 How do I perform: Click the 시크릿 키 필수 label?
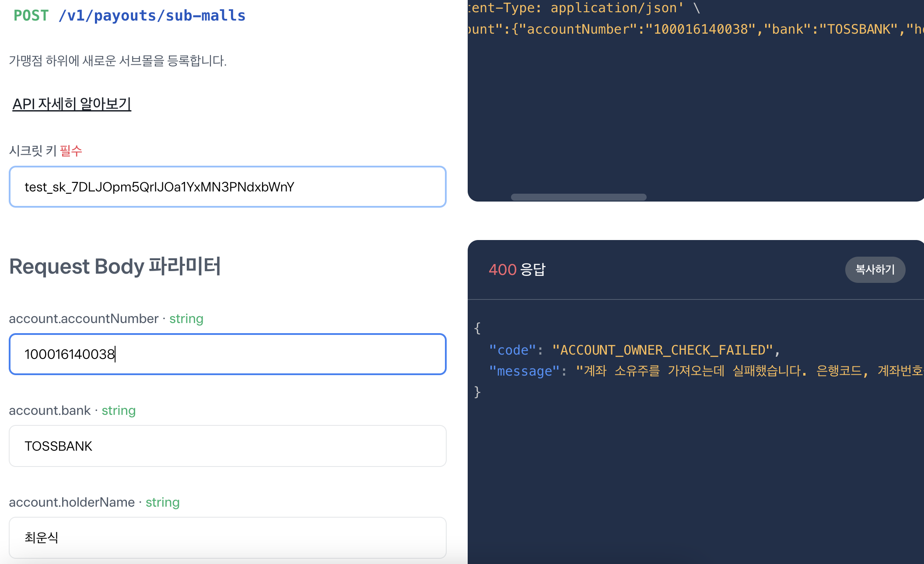45,151
